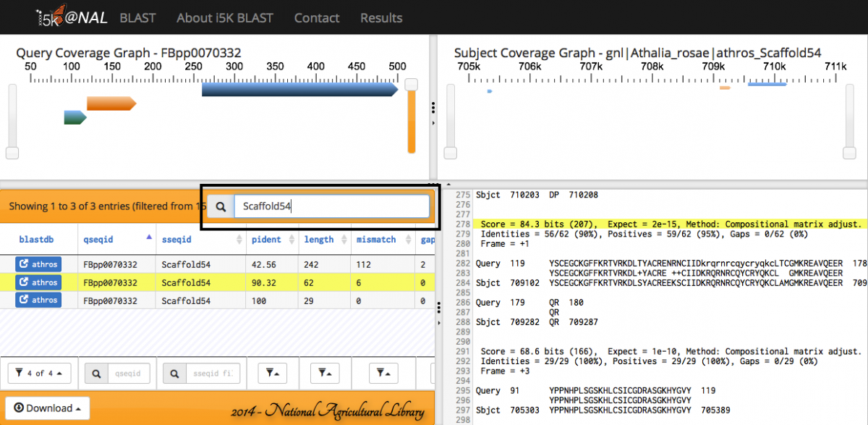
Task: Open the blastdb '4 of 4' filter dropdown
Action: [x=40, y=373]
